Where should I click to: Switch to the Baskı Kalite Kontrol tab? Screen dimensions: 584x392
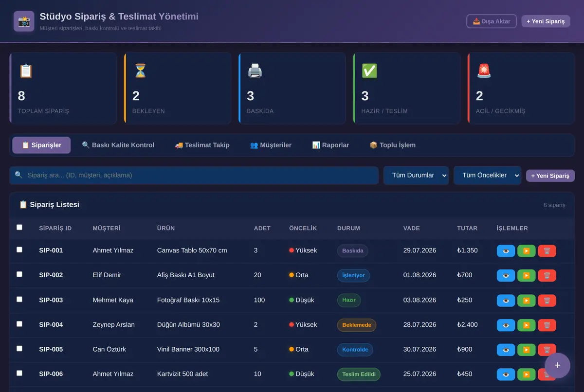point(118,145)
